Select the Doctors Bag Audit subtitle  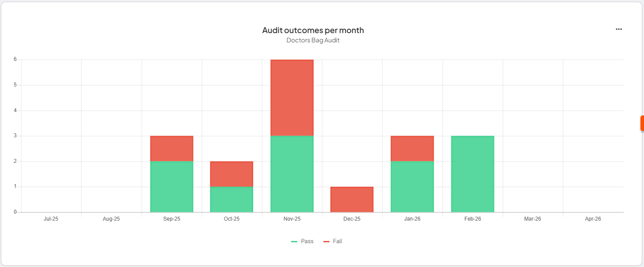(x=313, y=40)
